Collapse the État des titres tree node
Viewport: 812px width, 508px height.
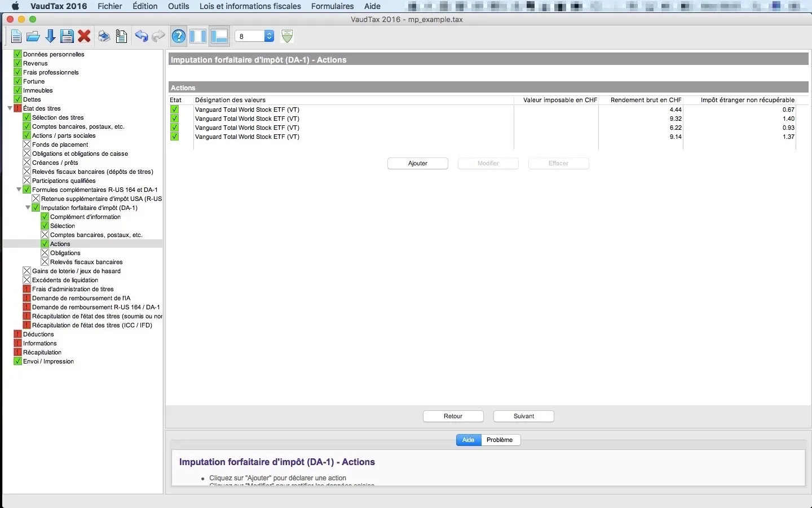(x=10, y=108)
